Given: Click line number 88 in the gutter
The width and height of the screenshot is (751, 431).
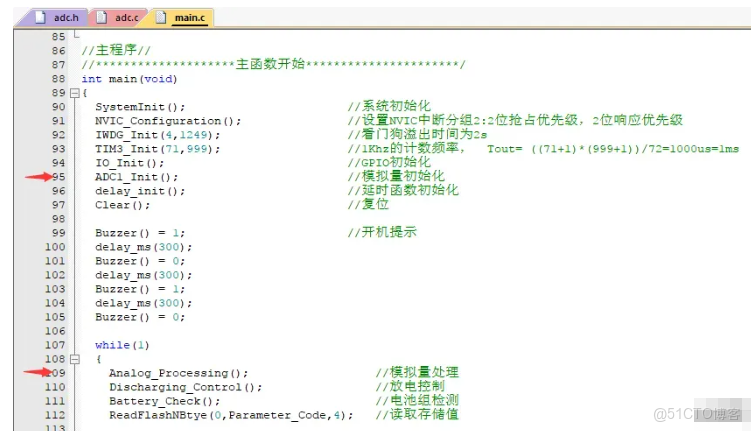Looking at the screenshot, I should pyautogui.click(x=58, y=79).
